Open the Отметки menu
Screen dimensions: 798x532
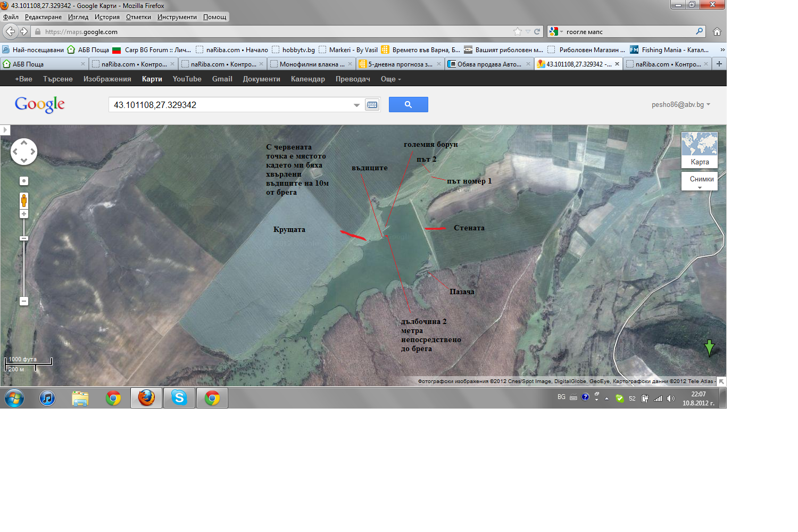(x=138, y=17)
